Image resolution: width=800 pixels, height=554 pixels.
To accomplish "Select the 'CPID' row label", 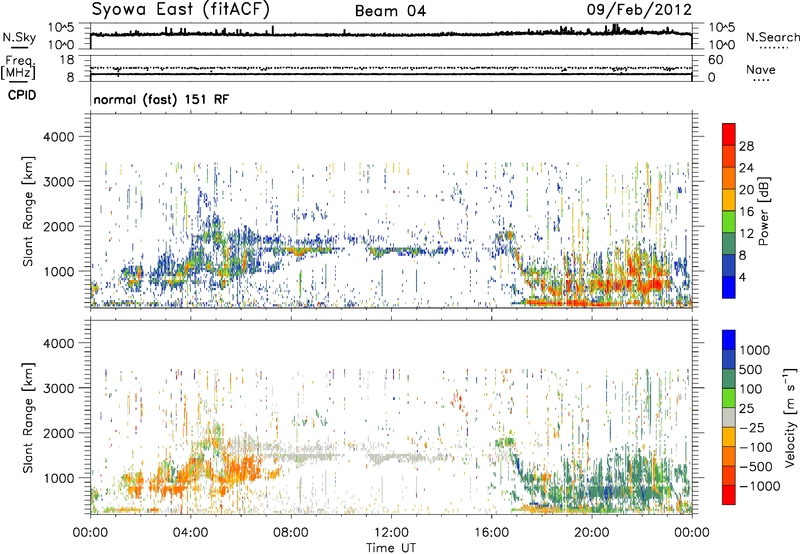I will 22,95.
